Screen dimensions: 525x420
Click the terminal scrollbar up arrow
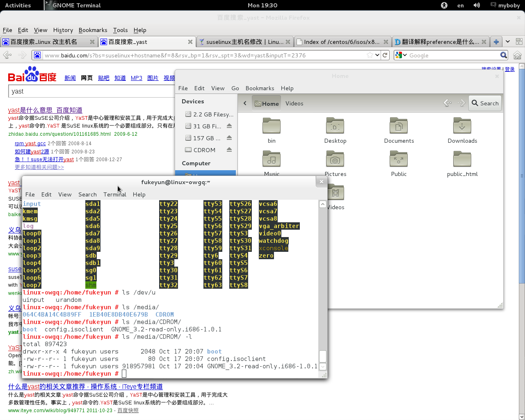point(322,204)
